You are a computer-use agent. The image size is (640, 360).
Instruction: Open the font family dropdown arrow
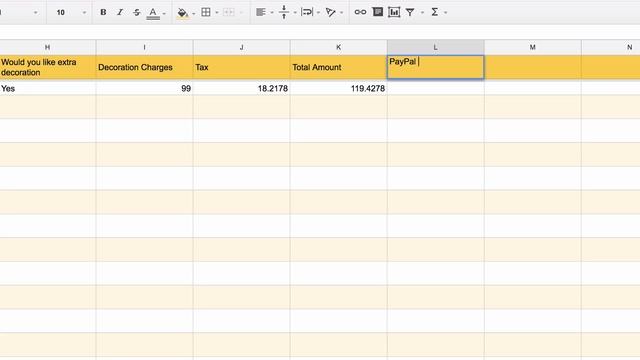click(x=36, y=13)
